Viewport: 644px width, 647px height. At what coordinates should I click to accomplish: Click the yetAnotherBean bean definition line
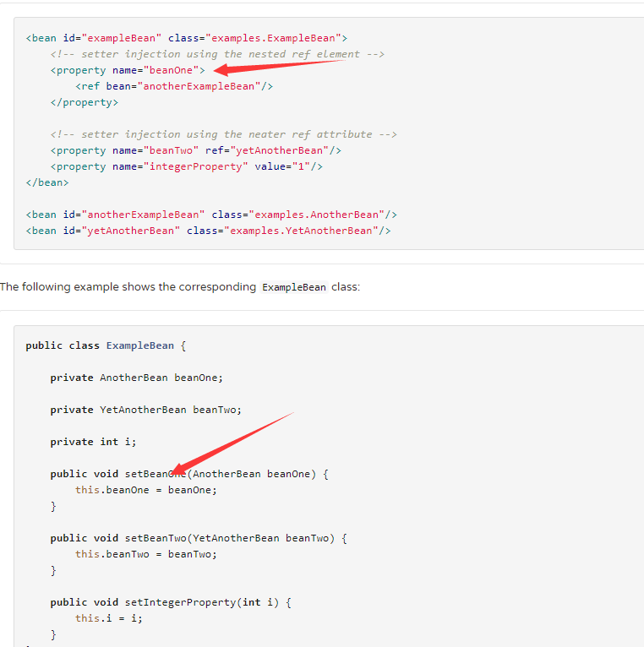point(209,231)
